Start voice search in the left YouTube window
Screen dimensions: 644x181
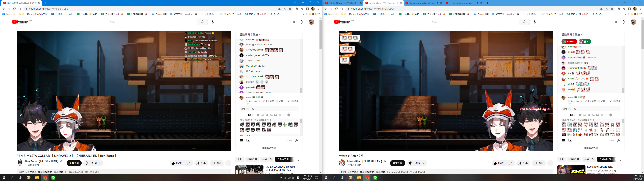212,22
